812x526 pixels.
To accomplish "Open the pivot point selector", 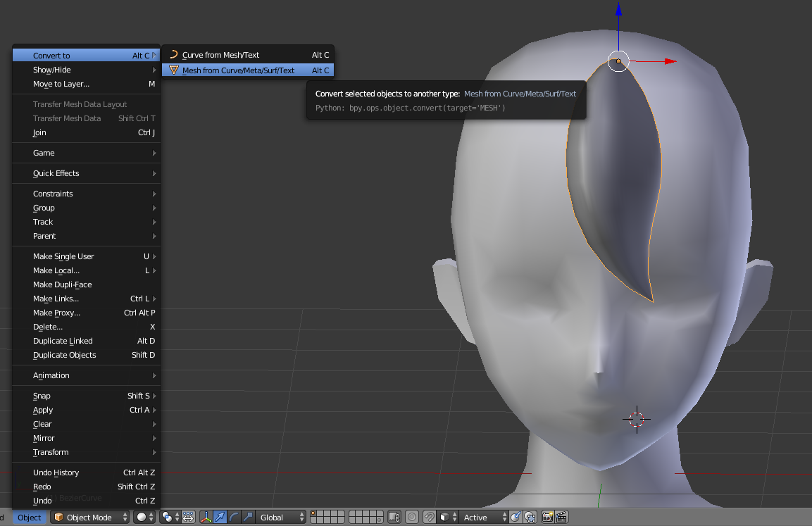I will pyautogui.click(x=170, y=518).
